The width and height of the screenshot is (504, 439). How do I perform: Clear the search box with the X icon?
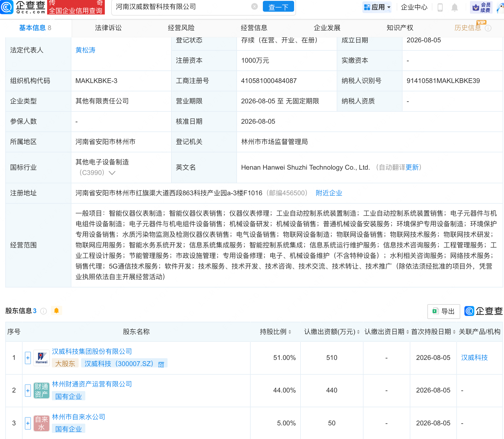(254, 7)
